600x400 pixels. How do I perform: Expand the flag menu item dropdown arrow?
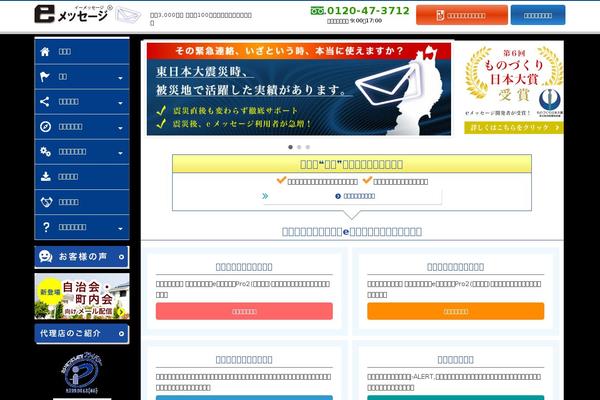coord(120,78)
